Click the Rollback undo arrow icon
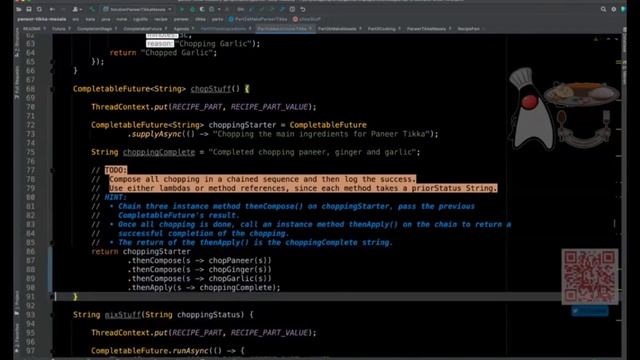Image resolution: width=640 pixels, height=360 pixels. [x=302, y=9]
